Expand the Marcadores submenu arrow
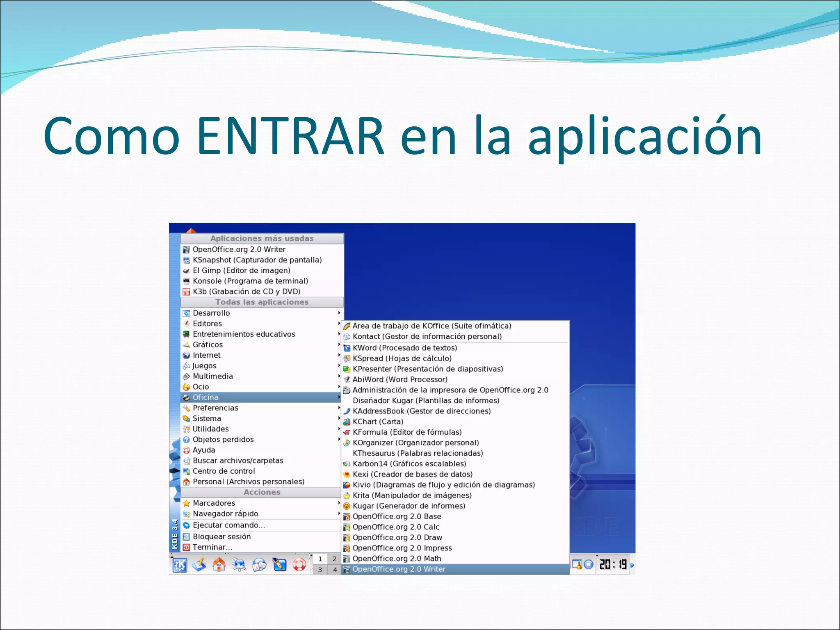 tap(339, 503)
